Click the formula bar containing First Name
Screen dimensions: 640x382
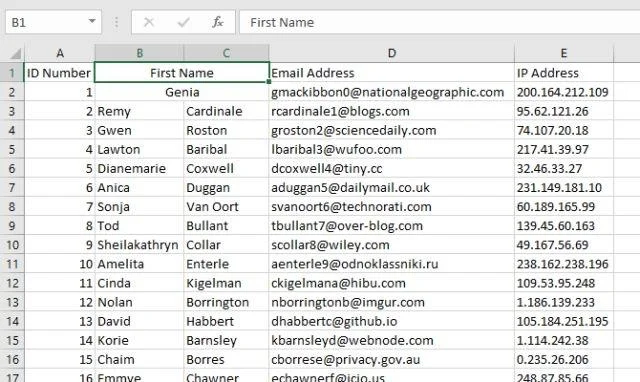point(440,22)
